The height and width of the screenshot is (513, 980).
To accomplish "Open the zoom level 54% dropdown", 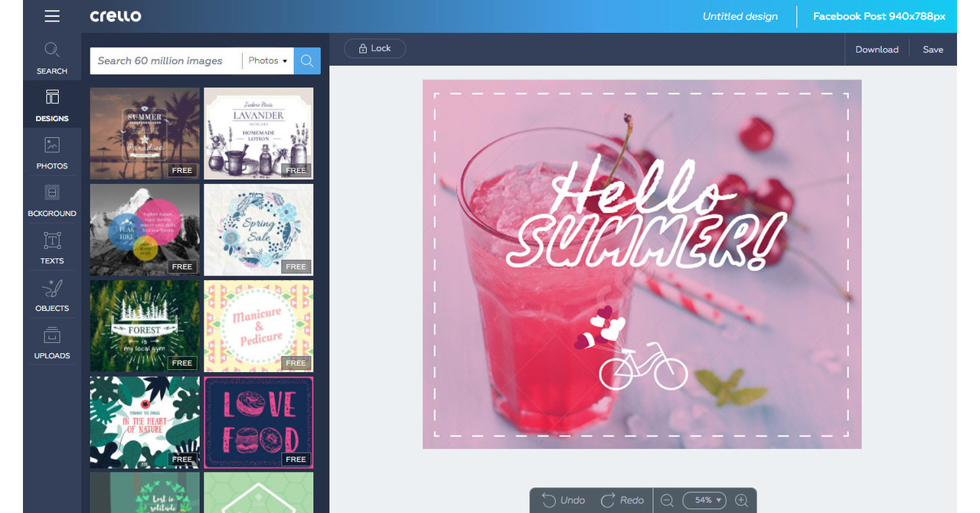I will pyautogui.click(x=704, y=500).
